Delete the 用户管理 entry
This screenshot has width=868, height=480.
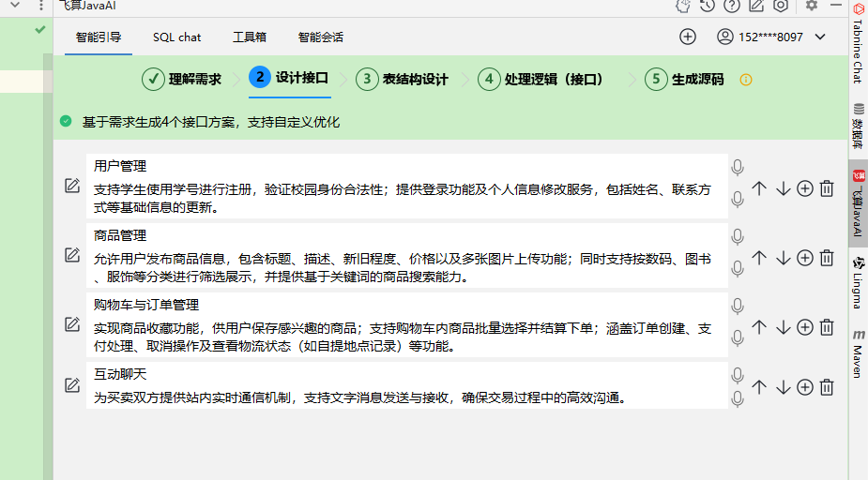click(x=827, y=188)
